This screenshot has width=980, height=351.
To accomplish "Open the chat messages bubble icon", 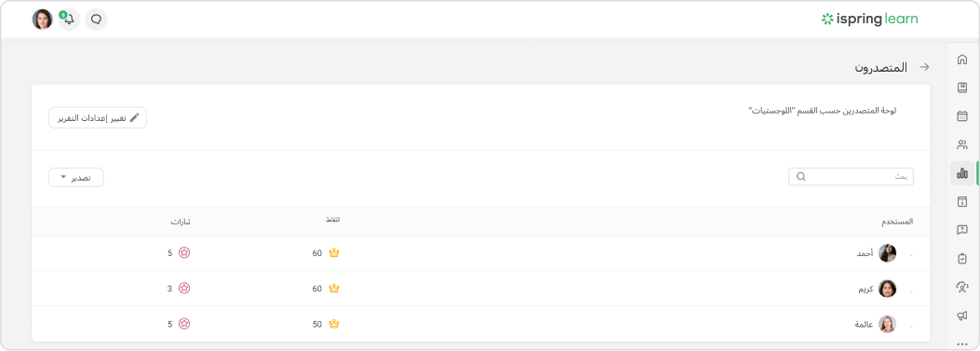I will pyautogui.click(x=96, y=20).
